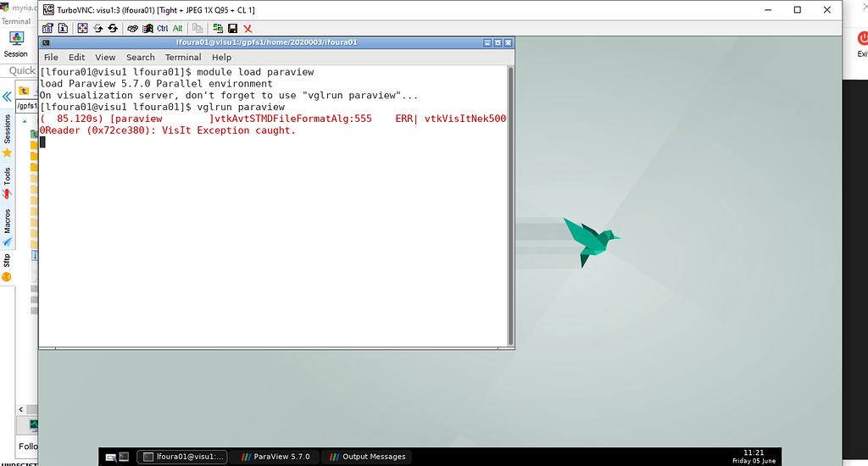Image resolution: width=868 pixels, height=466 pixels.
Task: Send Ctrl-Esc Windows-flag button
Action: [x=147, y=28]
